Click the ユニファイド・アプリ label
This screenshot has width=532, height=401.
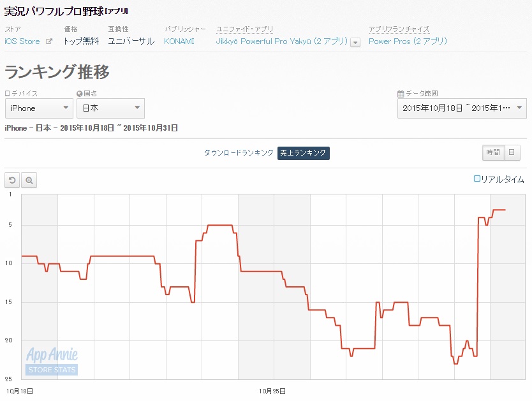[244, 29]
